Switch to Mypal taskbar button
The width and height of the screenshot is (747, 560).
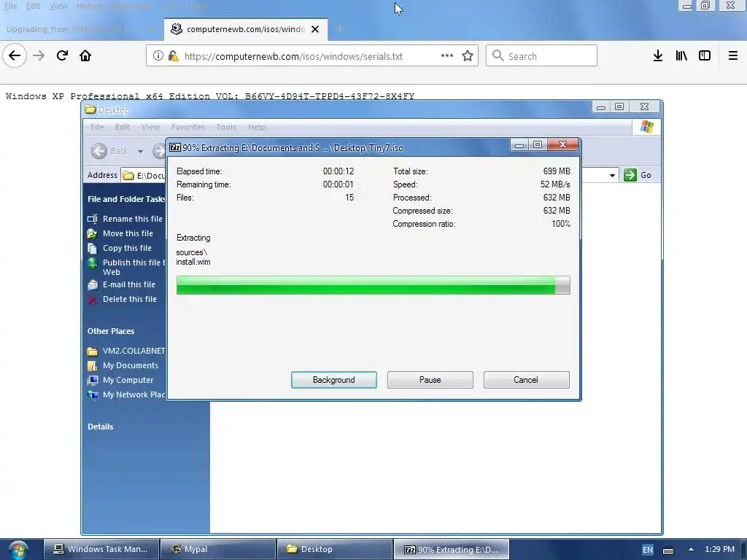coord(217,549)
